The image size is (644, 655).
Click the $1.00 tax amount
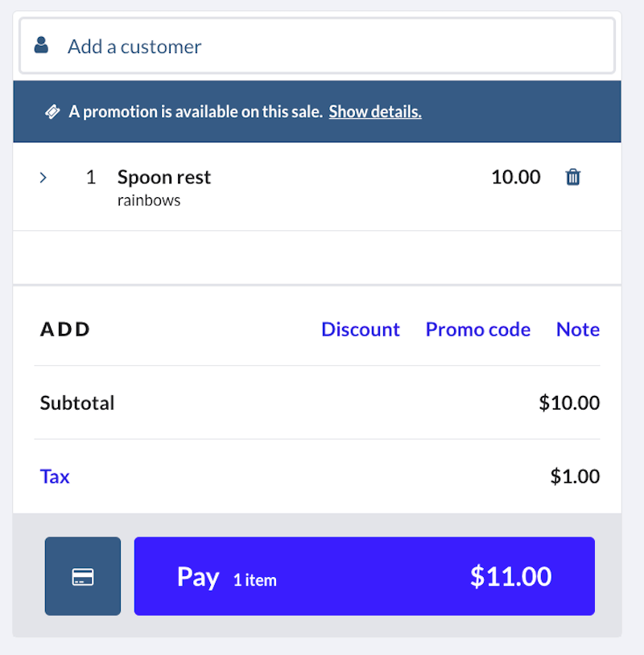tap(575, 476)
